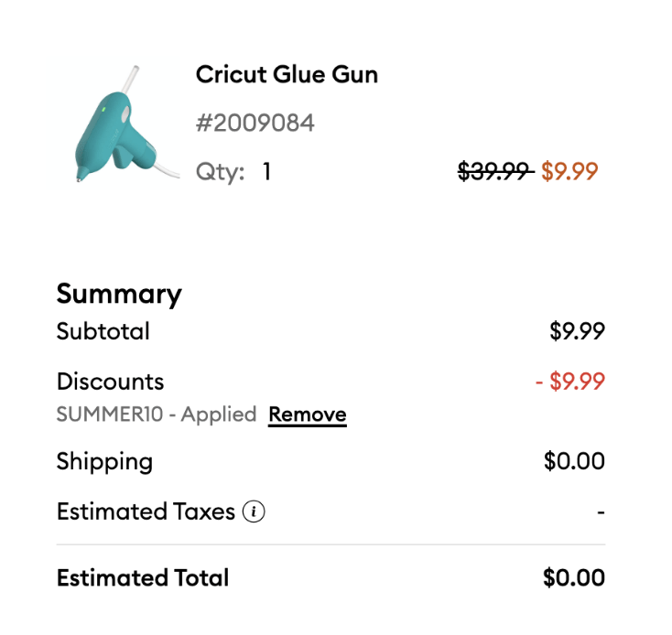Screen dimensions: 672x635
Task: Click the Summary heading
Action: tap(119, 294)
